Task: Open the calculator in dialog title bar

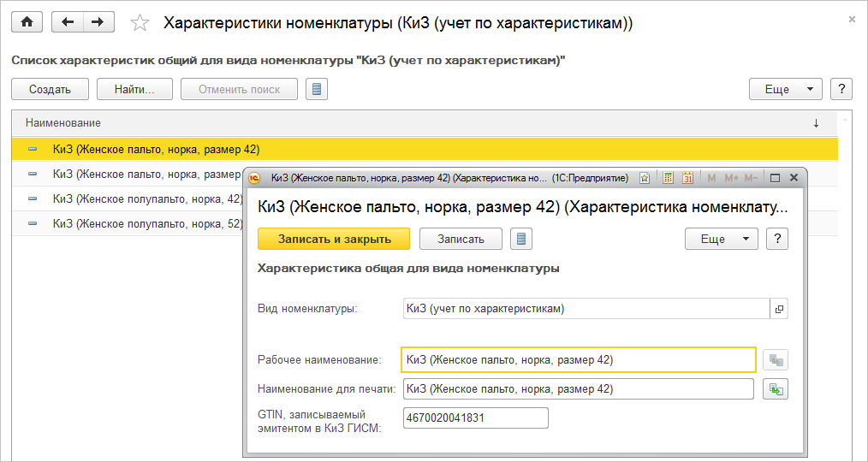Action: pyautogui.click(x=667, y=178)
